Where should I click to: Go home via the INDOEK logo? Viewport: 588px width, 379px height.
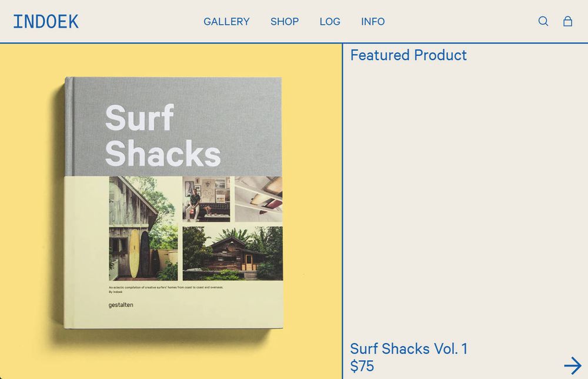coord(46,21)
